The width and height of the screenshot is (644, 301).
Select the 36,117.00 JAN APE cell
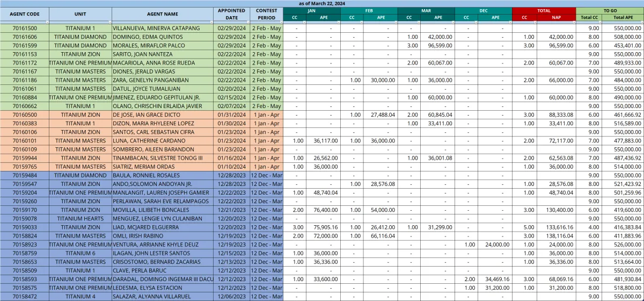(x=323, y=141)
